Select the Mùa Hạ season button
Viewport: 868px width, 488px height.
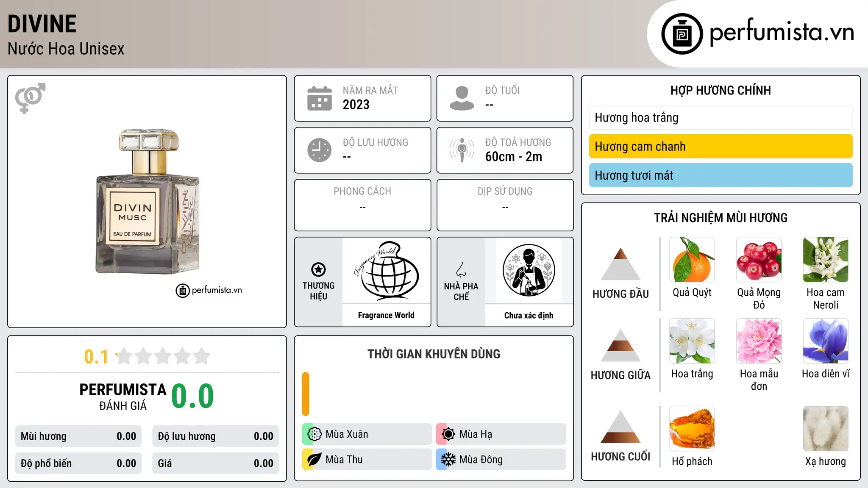[501, 434]
